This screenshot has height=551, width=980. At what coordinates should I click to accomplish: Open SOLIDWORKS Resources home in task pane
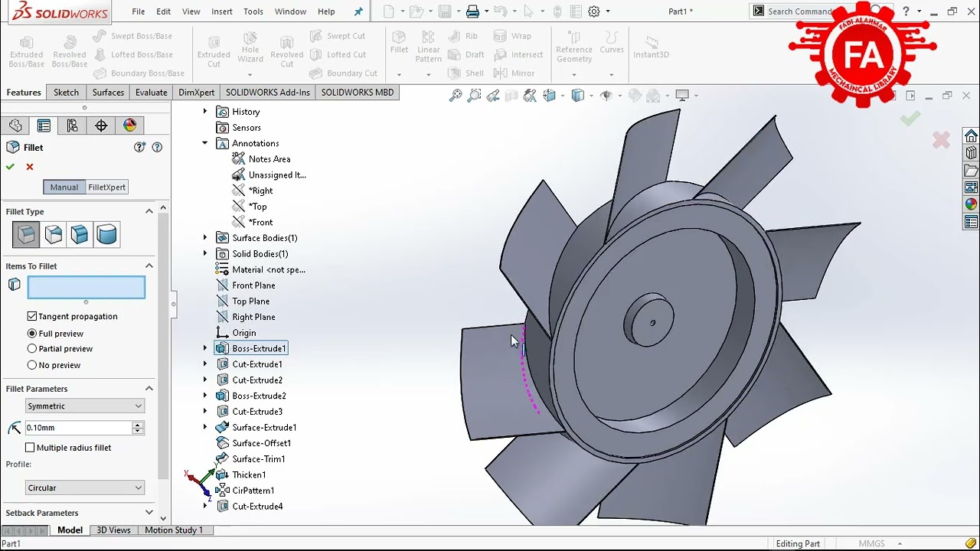[971, 136]
